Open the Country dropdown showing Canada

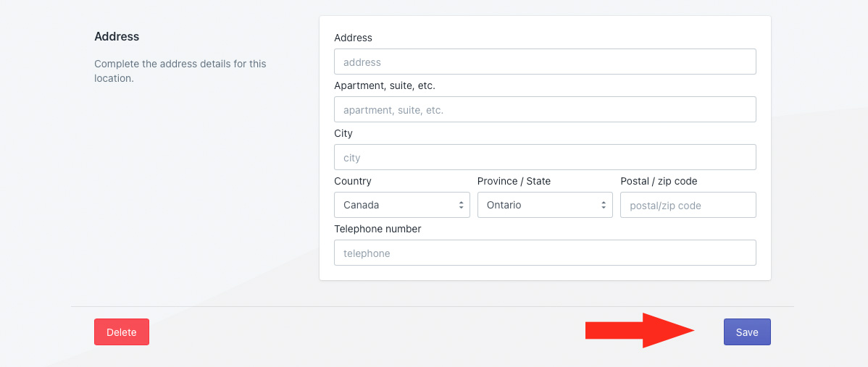pyautogui.click(x=401, y=205)
